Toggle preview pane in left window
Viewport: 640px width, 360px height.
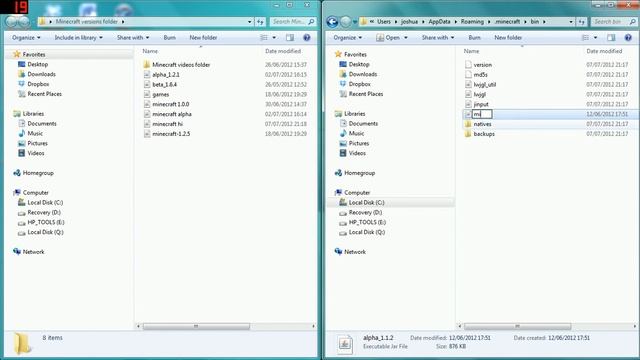[x=290, y=38]
